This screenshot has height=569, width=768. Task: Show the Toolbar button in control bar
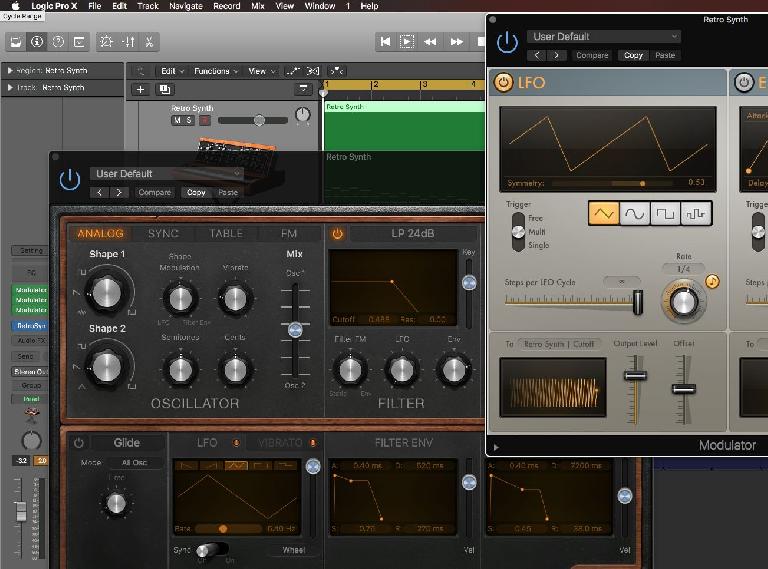point(79,42)
